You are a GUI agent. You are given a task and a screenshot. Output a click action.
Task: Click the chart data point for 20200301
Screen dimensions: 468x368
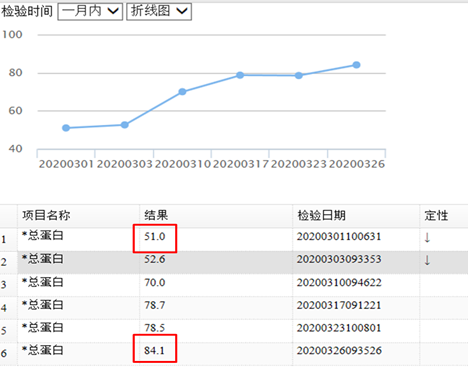click(x=66, y=128)
